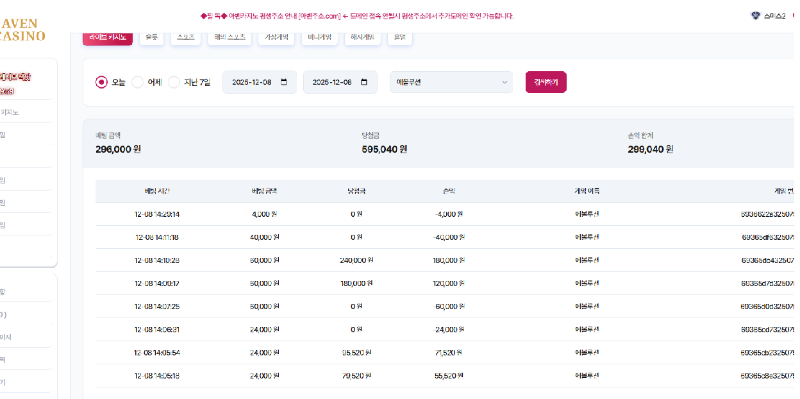Viewport: 800px width, 399px height.
Task: Select the 오늘 radio button
Action: click(101, 82)
